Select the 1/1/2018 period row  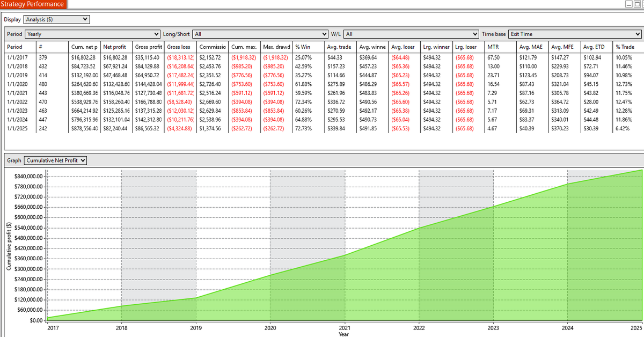tap(323, 66)
